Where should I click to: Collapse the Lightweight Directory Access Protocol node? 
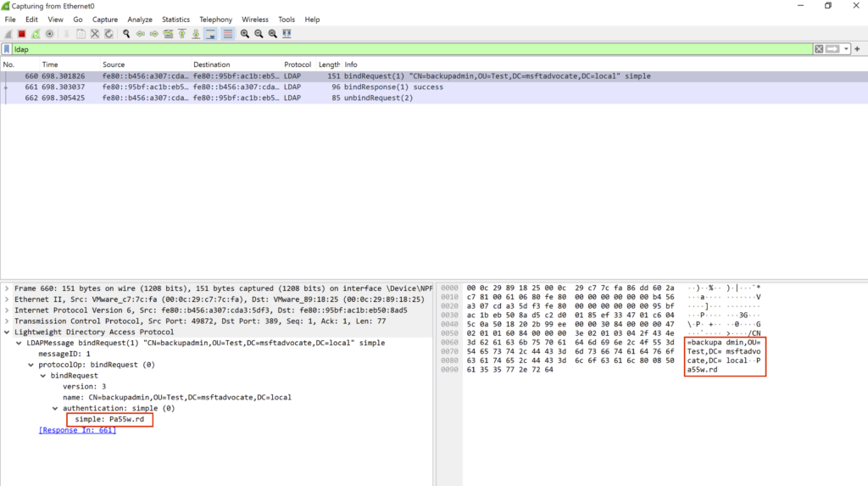(x=8, y=332)
